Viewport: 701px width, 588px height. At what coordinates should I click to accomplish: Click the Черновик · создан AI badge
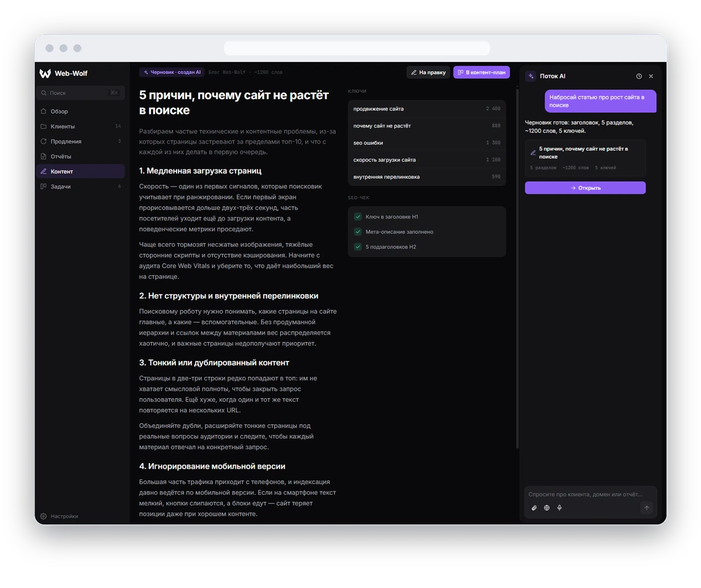click(172, 72)
